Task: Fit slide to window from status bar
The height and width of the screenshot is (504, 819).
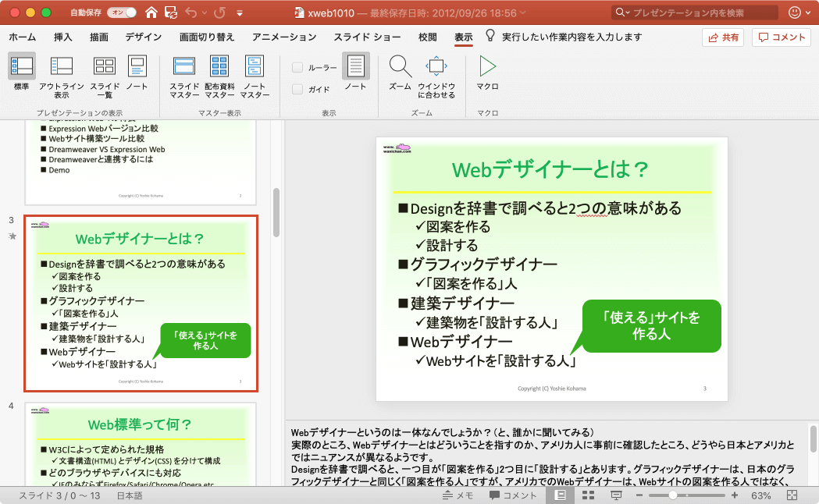Action: [x=792, y=495]
